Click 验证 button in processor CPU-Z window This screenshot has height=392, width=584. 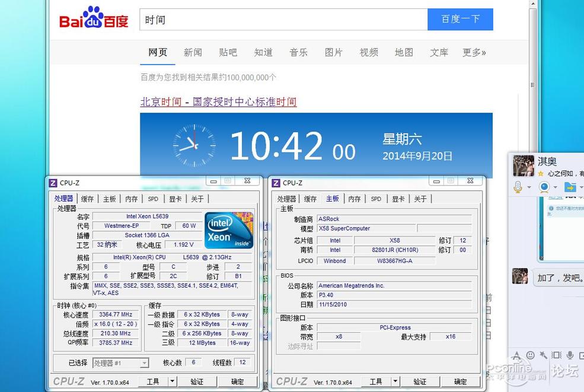click(x=197, y=381)
